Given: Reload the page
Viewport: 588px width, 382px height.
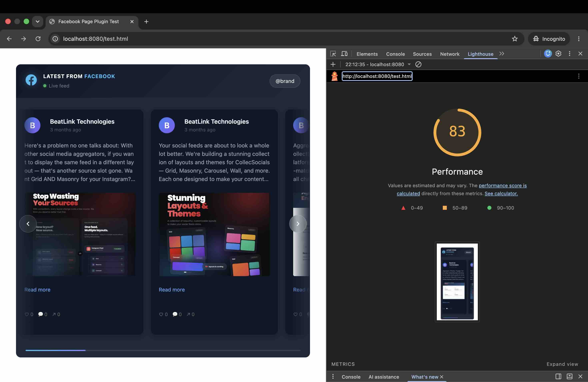Looking at the screenshot, I should pos(38,39).
